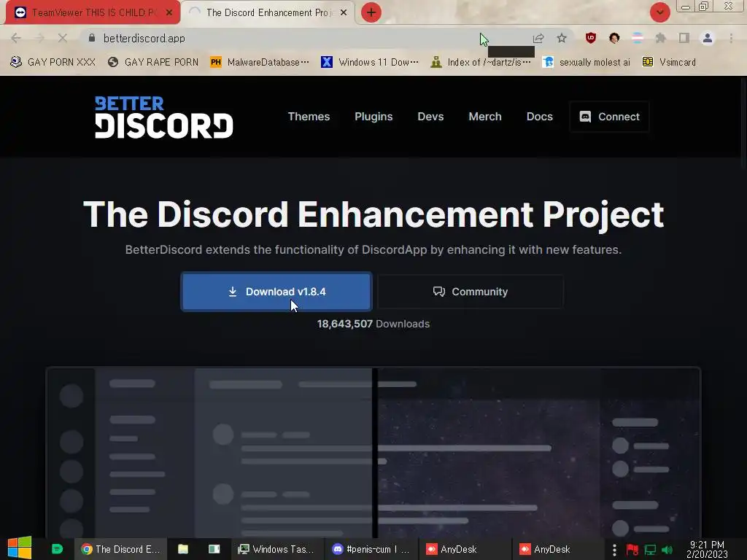Screen dimensions: 747x560
Task: Open the Index of /~dartz bookmark
Action: pos(481,63)
